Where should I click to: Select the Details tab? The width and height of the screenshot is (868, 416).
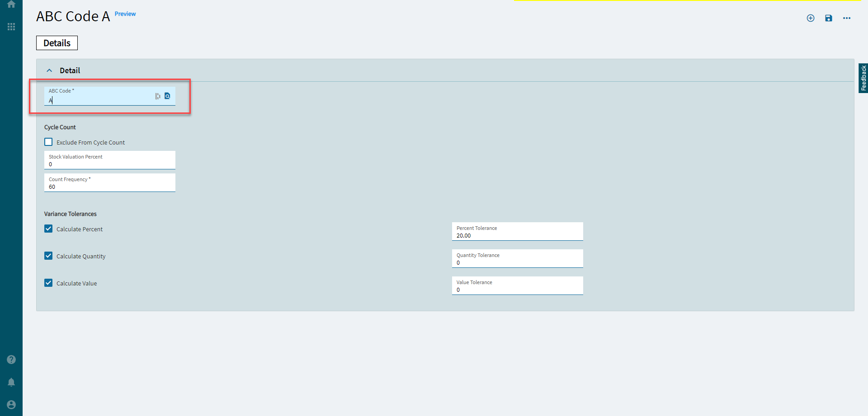57,43
